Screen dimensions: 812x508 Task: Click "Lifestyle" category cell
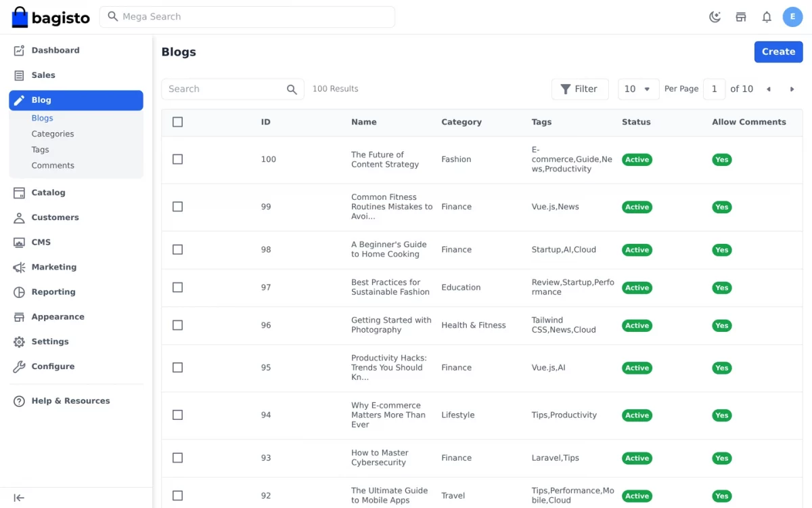(x=458, y=415)
